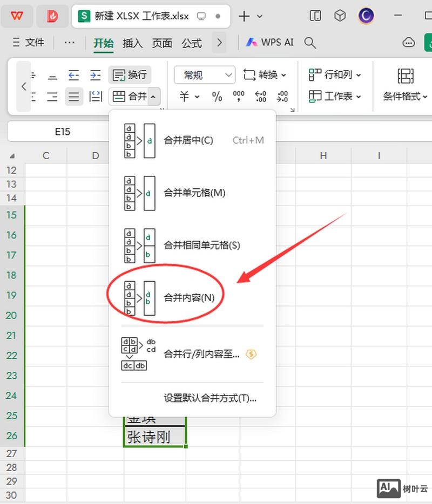Apply percent style using the % icon
The image size is (432, 504).
point(217,97)
